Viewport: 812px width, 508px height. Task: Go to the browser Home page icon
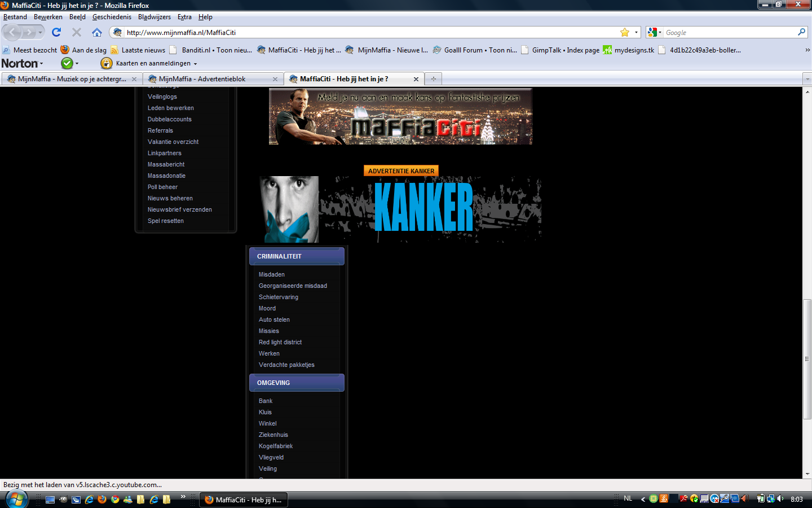tap(97, 32)
